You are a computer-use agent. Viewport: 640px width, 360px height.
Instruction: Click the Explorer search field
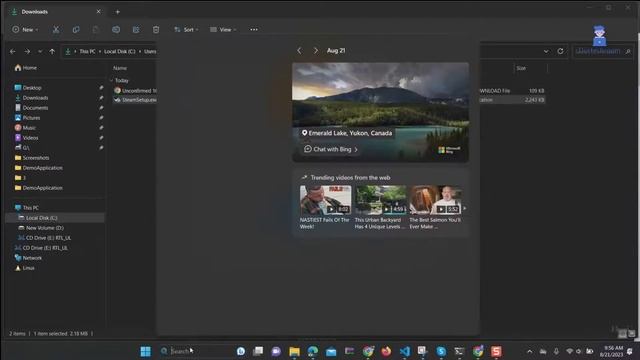[x=603, y=51]
